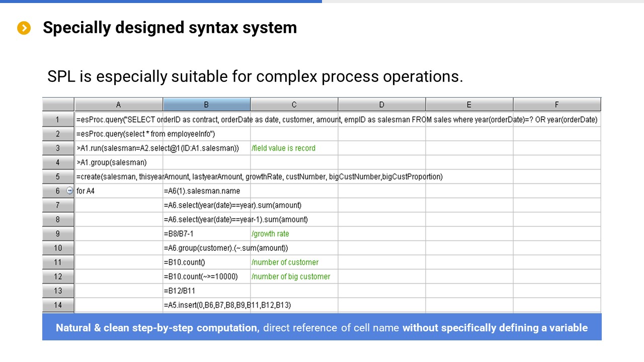Select the '=A5.insert' cell in row 14
This screenshot has width=644, height=362.
coord(206,305)
